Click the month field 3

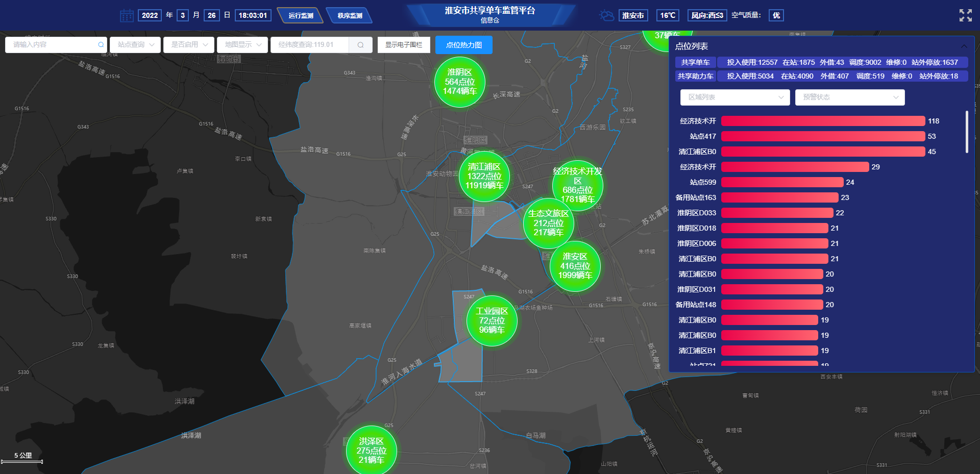[x=183, y=15]
